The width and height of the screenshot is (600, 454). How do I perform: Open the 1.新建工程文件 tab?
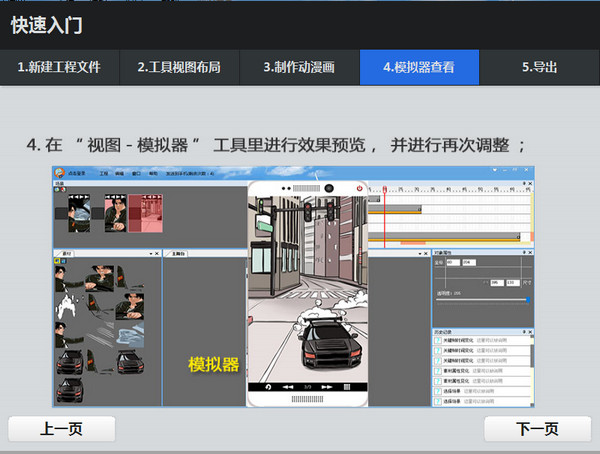59,67
